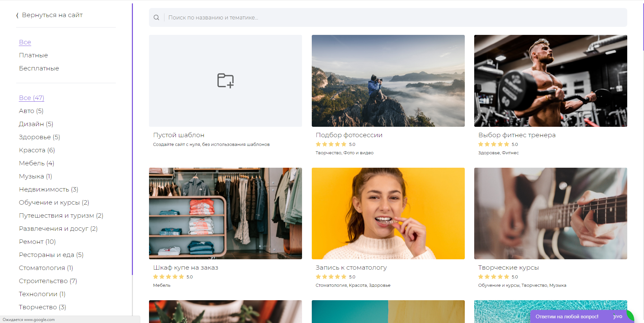This screenshot has width=644, height=323.
Task: Click the back chevron next to Вернуться на сайт
Action: coord(17,15)
